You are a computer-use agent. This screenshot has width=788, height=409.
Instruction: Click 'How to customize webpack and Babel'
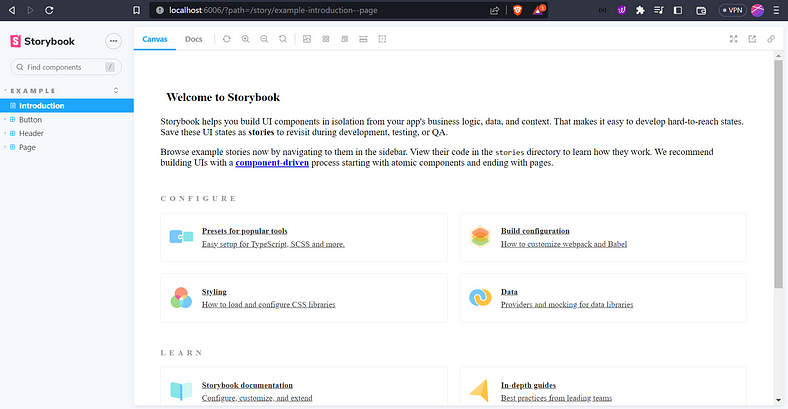[x=564, y=244]
